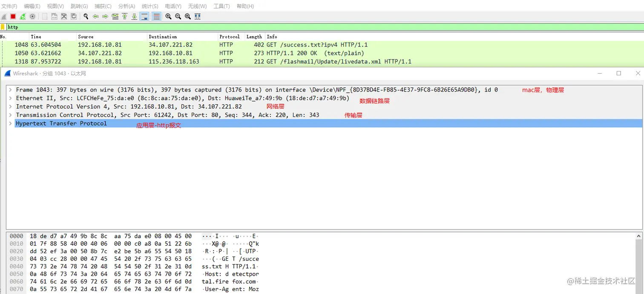The width and height of the screenshot is (644, 294).
Task: Expand Transmission Control Protocol node
Action: click(x=10, y=115)
